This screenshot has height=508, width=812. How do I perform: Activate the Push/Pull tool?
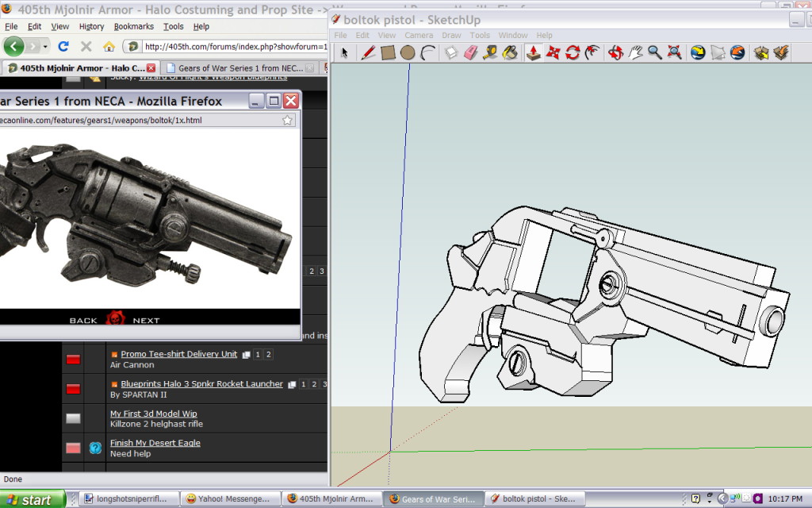(x=534, y=52)
